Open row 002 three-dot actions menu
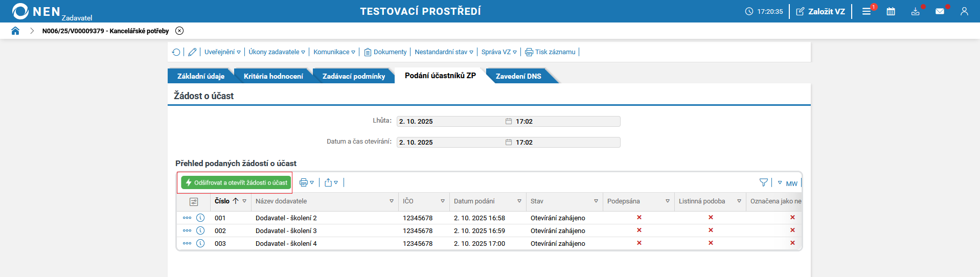Screen dimensions: 980x277 [x=187, y=230]
